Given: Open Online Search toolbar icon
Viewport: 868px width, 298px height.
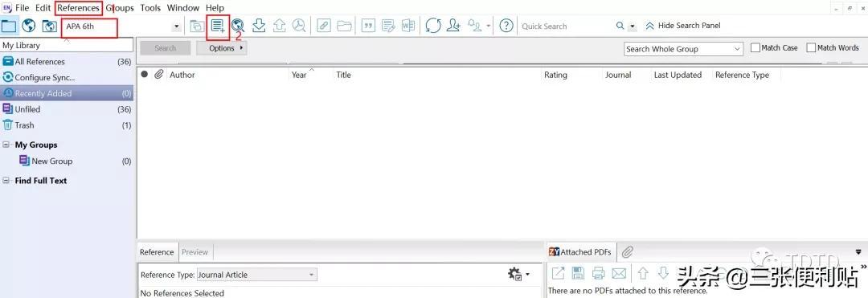Looking at the screenshot, I should coord(238,26).
